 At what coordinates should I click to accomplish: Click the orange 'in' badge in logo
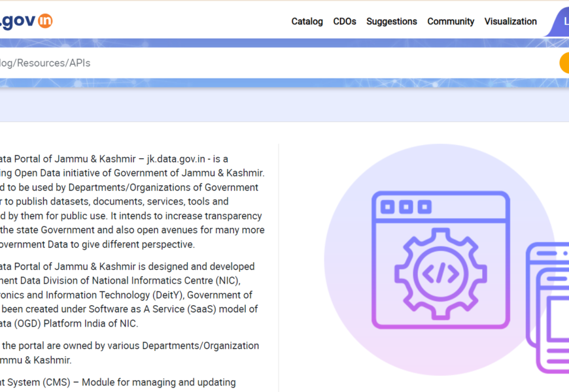pos(44,21)
